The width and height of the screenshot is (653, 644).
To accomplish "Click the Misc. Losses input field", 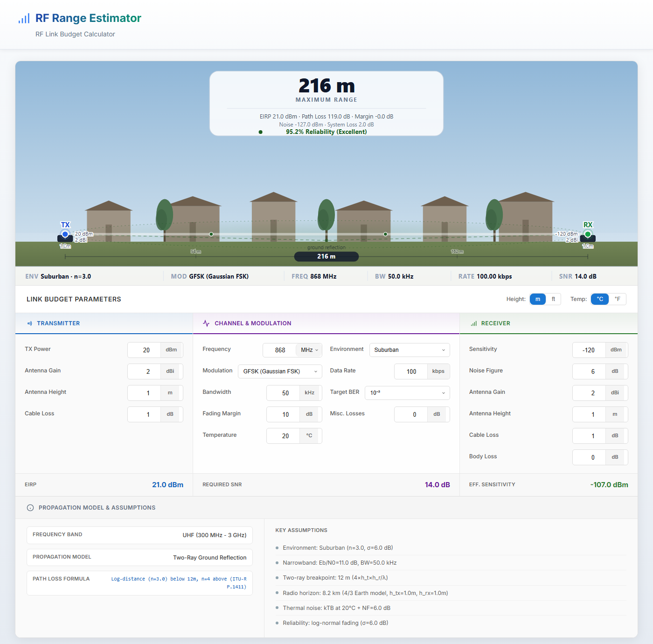I will pos(411,414).
